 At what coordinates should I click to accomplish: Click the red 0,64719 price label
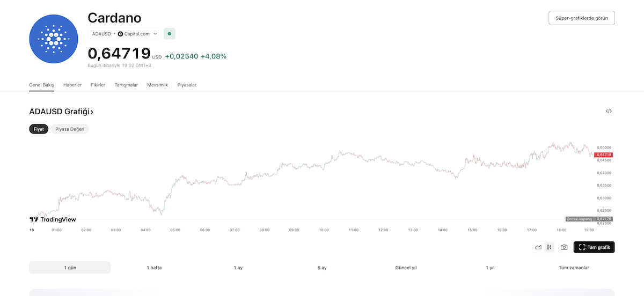tap(604, 154)
